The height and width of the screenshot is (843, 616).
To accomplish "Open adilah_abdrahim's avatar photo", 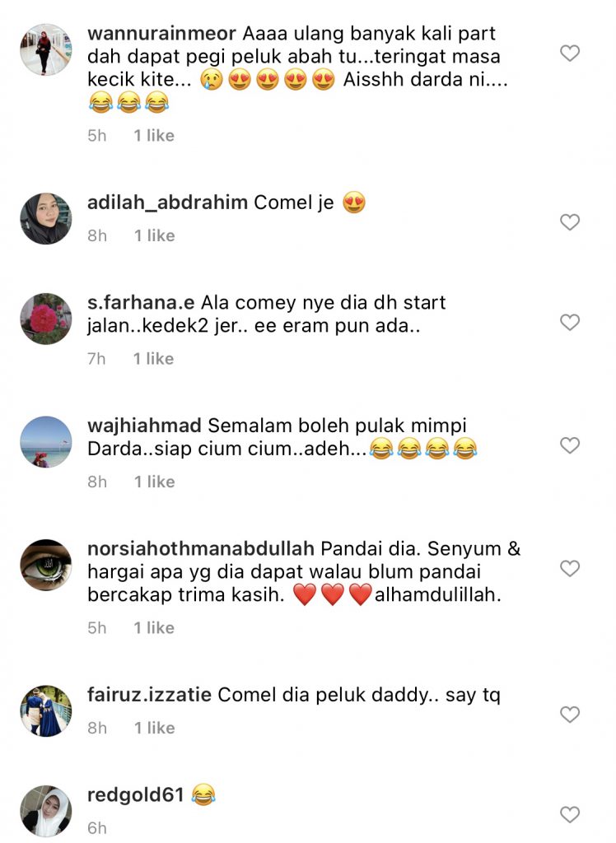I will tap(46, 219).
